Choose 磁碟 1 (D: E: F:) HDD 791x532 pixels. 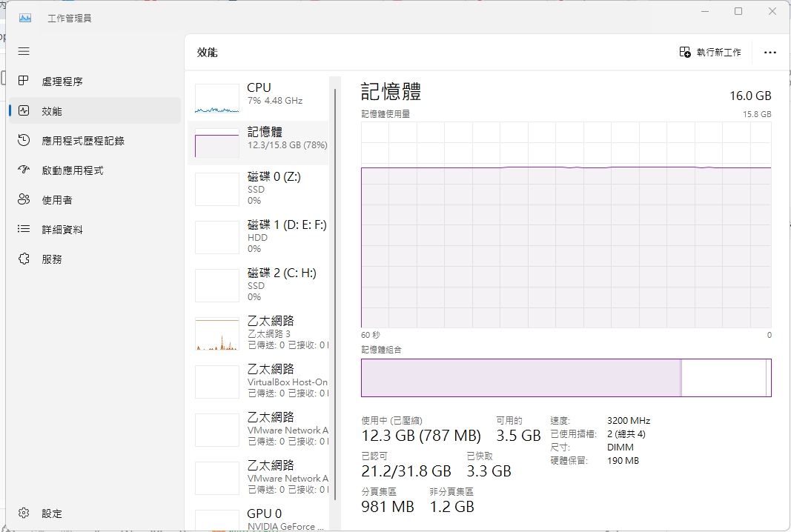[259, 236]
